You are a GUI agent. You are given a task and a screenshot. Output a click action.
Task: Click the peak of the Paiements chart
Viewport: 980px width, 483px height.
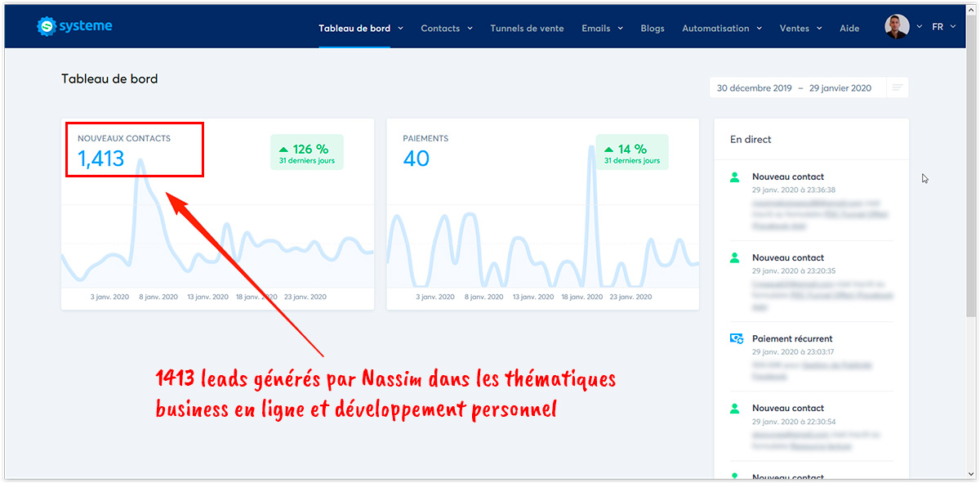pos(591,150)
